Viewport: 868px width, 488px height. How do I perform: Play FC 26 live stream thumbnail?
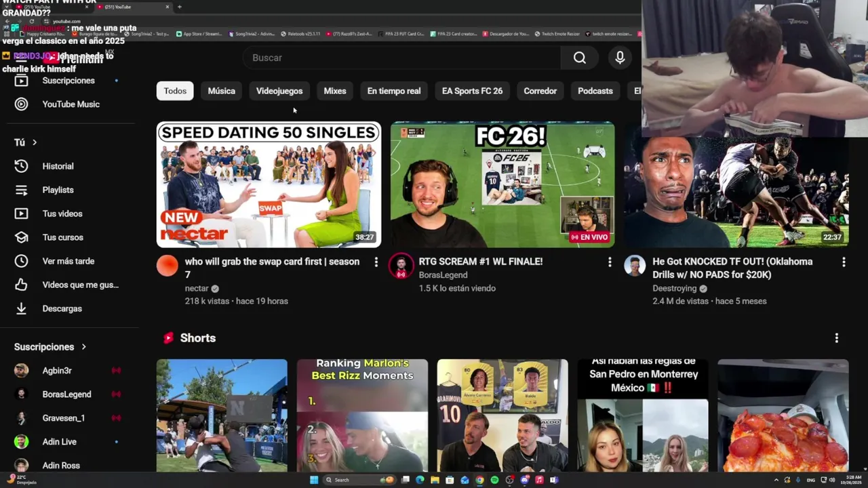pyautogui.click(x=502, y=184)
